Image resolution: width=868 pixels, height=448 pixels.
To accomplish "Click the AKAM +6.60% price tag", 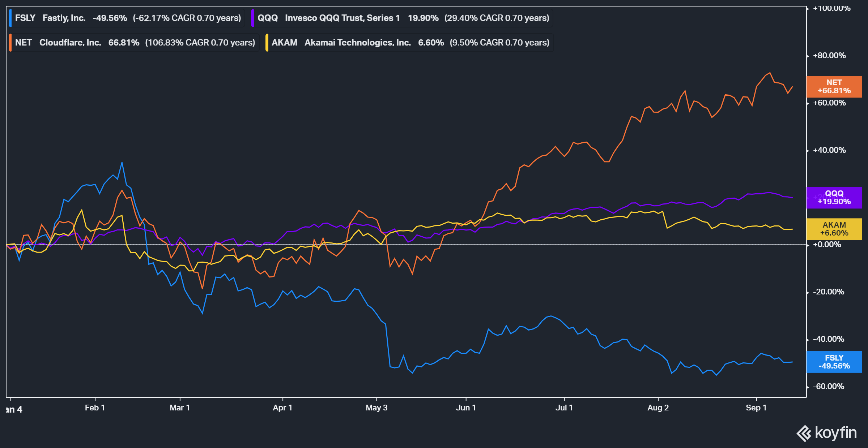I will [834, 229].
